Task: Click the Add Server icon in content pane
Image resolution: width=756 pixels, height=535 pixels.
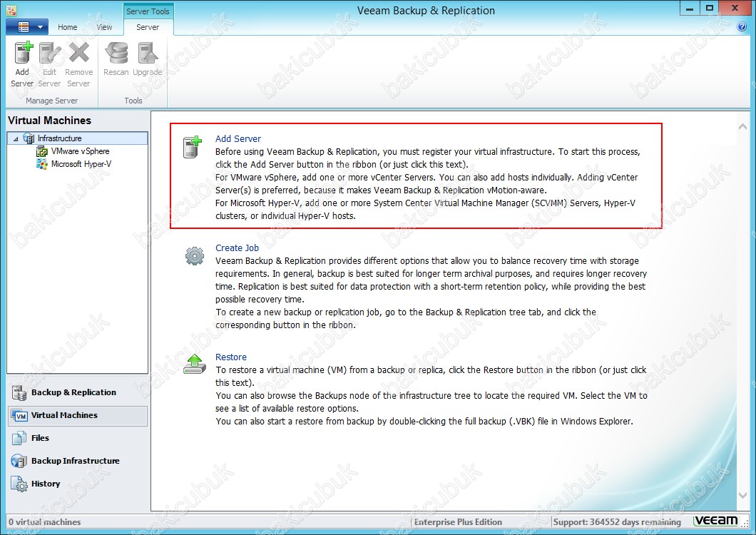Action: point(193,147)
